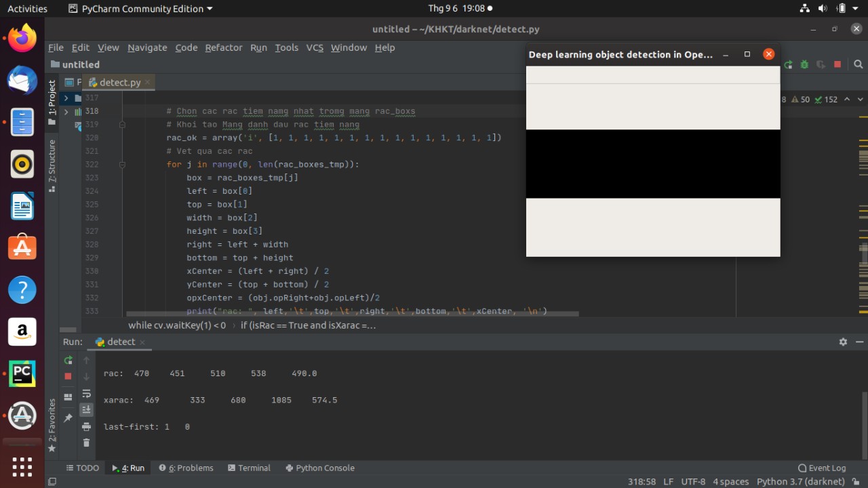Click the Debug bug icon in top toolbar

tap(804, 64)
